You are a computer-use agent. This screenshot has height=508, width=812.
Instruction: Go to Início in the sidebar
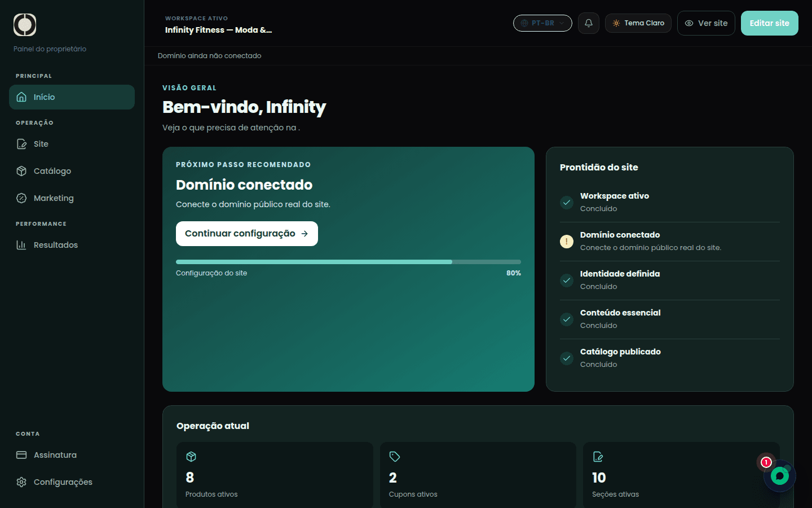pos(72,97)
